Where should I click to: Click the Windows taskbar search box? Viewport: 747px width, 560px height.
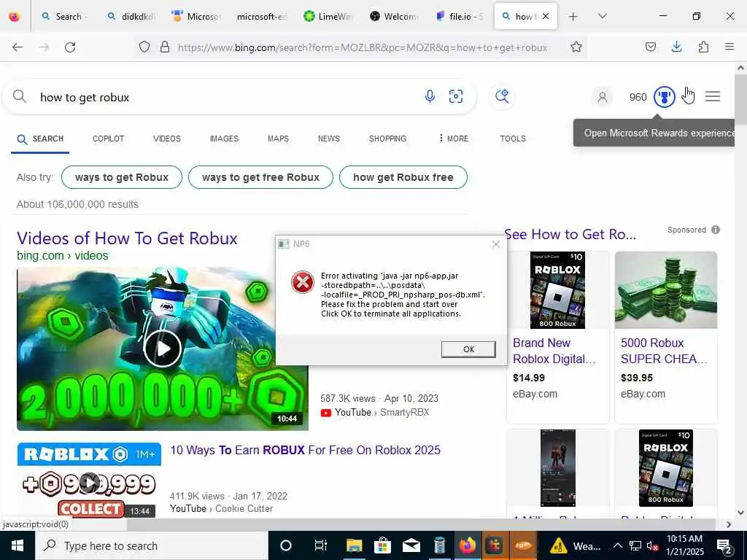pos(152,545)
